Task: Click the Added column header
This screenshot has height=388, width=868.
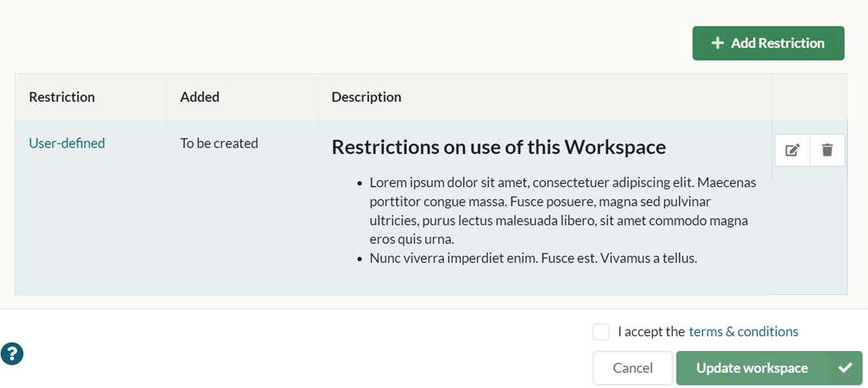Action: point(199,97)
